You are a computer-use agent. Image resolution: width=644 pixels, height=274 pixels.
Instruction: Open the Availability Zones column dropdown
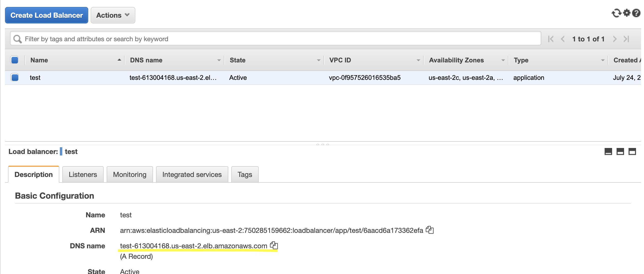click(503, 60)
